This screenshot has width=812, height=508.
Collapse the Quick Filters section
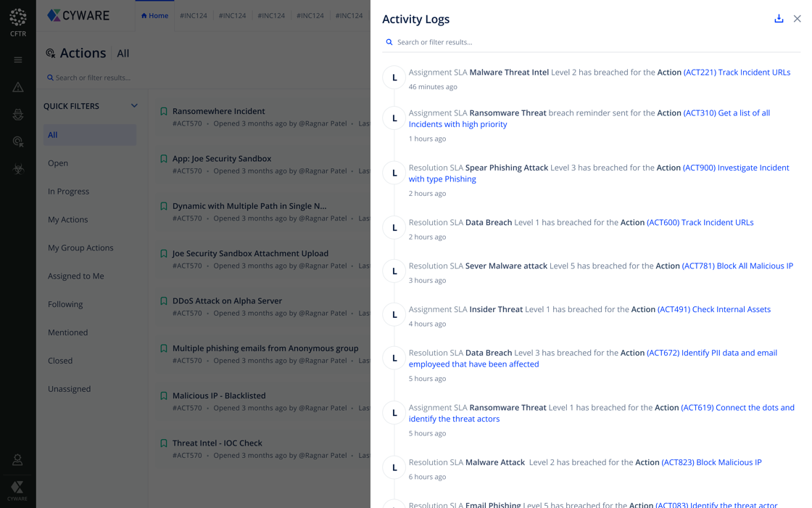(134, 106)
